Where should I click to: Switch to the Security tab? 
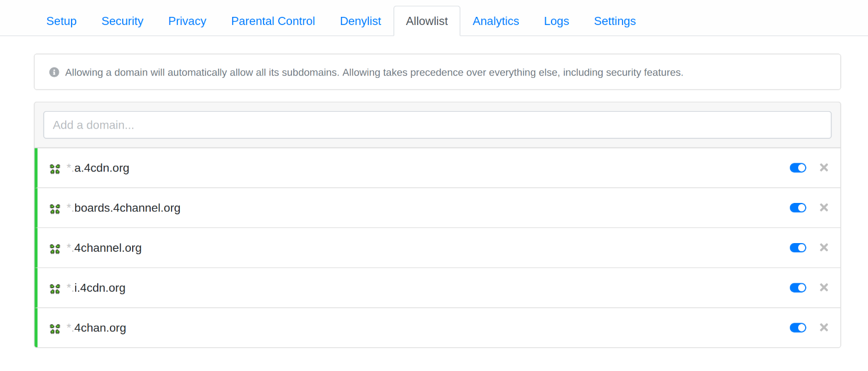click(x=122, y=21)
